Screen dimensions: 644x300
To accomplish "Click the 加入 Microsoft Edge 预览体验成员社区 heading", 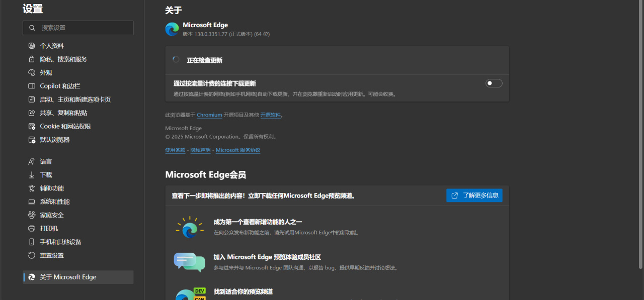I will [267, 257].
